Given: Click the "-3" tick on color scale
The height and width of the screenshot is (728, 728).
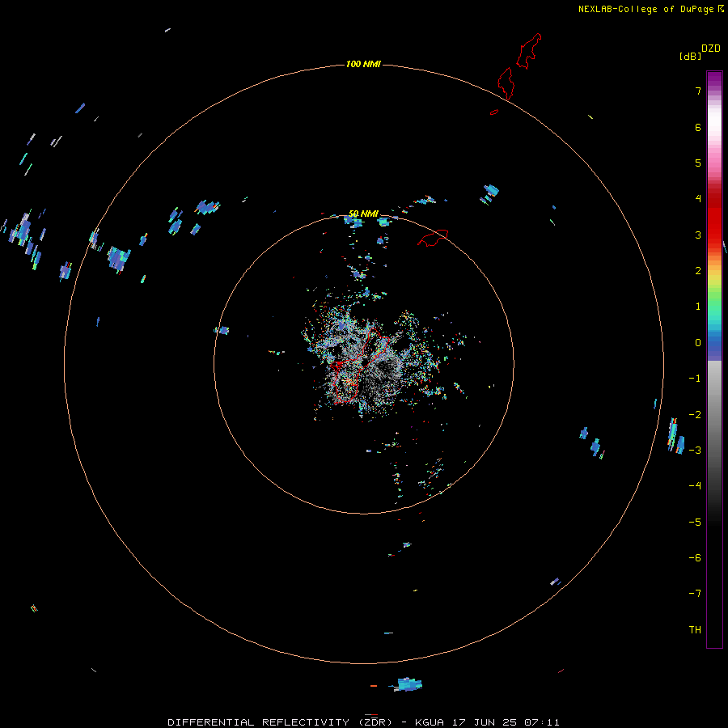Looking at the screenshot, I should pyautogui.click(x=695, y=451).
